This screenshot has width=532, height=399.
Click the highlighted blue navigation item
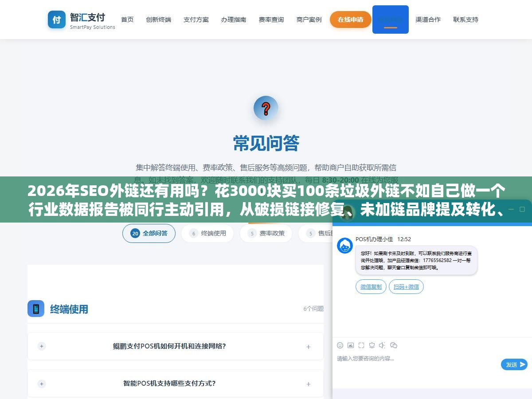391,20
